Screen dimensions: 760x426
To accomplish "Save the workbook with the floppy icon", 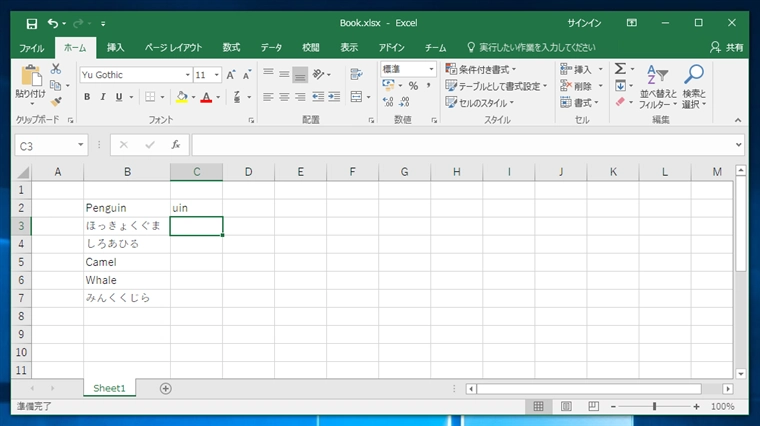I will pos(32,23).
